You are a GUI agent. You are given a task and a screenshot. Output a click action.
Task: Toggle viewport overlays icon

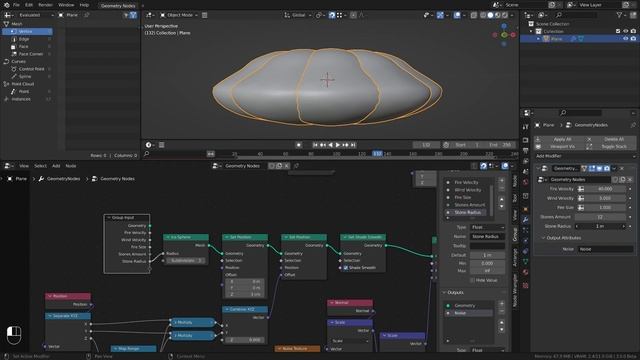click(457, 15)
